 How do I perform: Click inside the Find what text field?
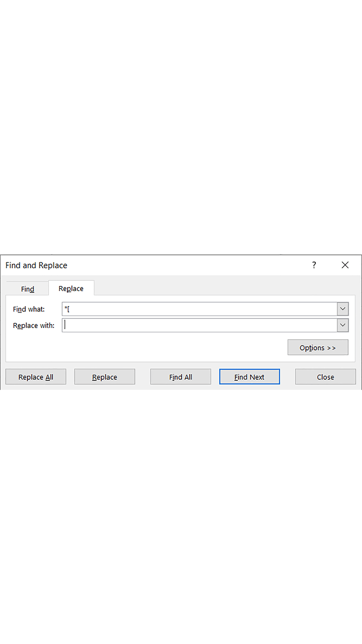[200, 309]
